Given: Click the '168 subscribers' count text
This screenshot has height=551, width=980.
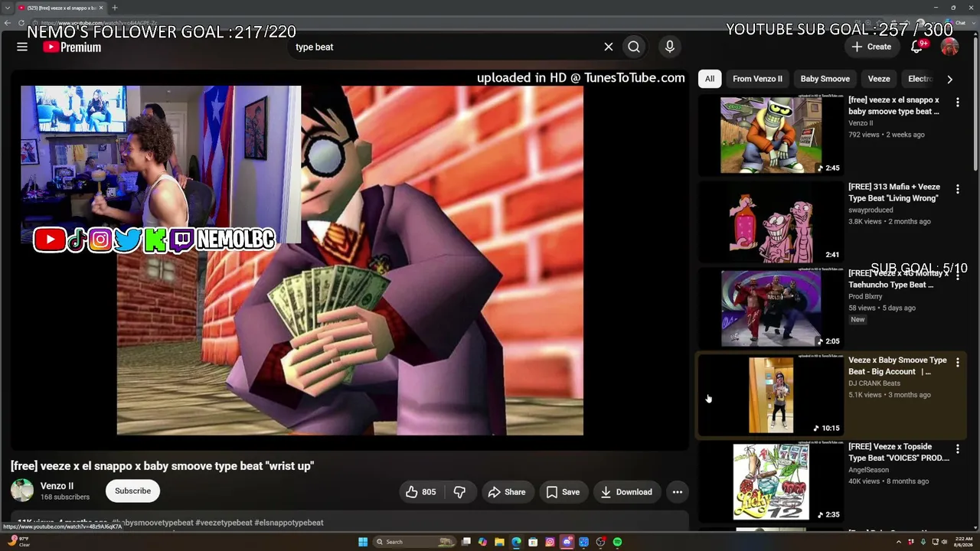Looking at the screenshot, I should pyautogui.click(x=65, y=497).
